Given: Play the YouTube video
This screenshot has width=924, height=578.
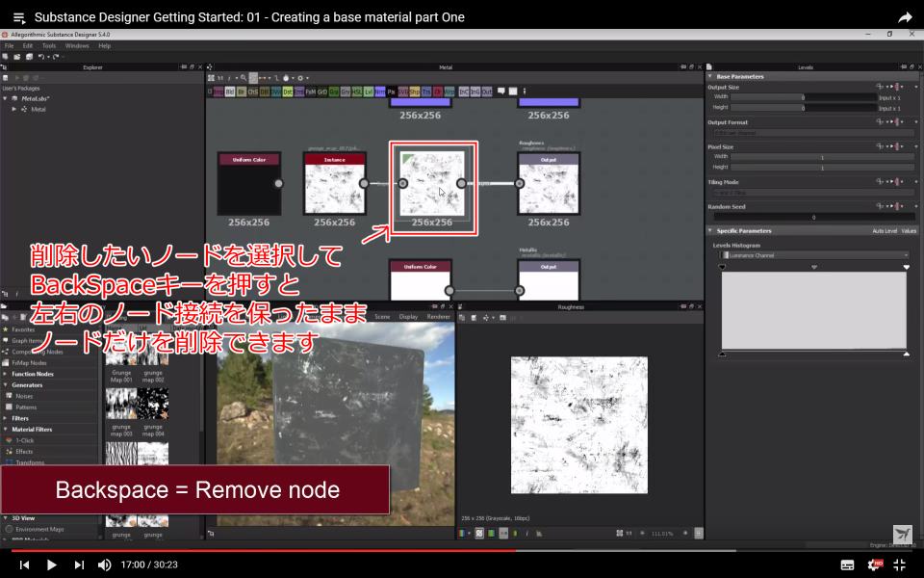Looking at the screenshot, I should pyautogui.click(x=51, y=565).
